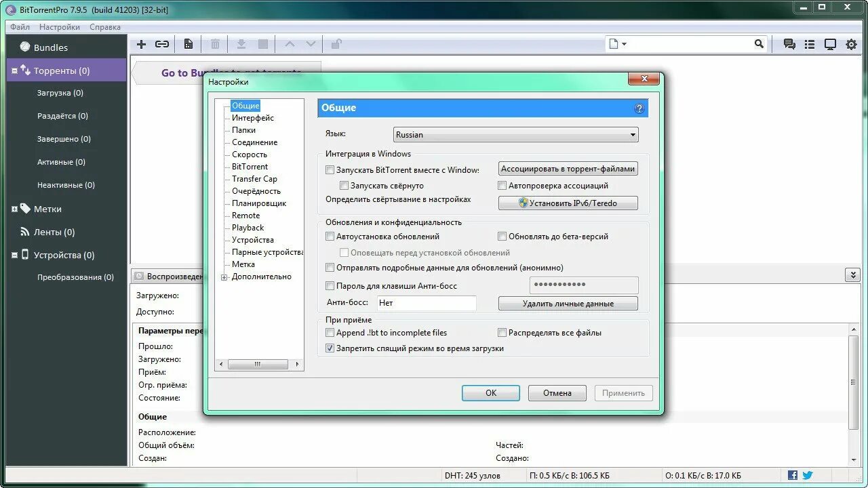Click the Facebook icon in status bar
Image resolution: width=868 pixels, height=488 pixels.
[793, 476]
